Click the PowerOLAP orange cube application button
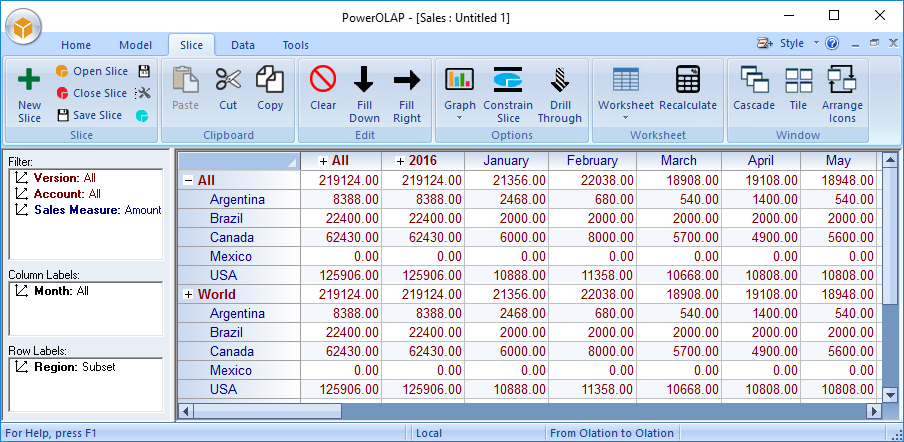The height and width of the screenshot is (442, 904). point(23,27)
